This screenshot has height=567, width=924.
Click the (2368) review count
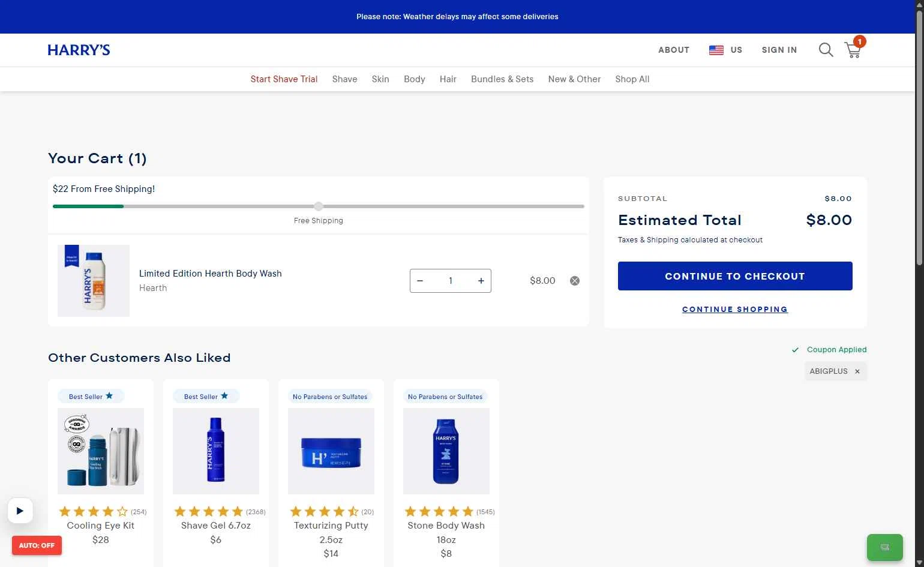[256, 512]
